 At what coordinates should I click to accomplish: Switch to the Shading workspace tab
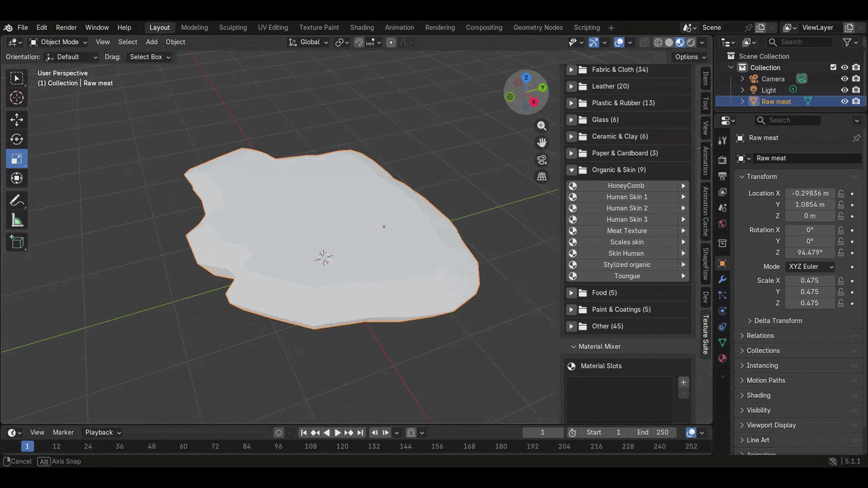361,28
